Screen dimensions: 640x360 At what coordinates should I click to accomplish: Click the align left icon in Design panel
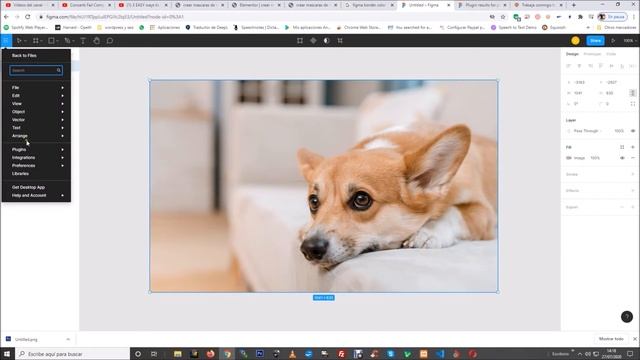(569, 66)
